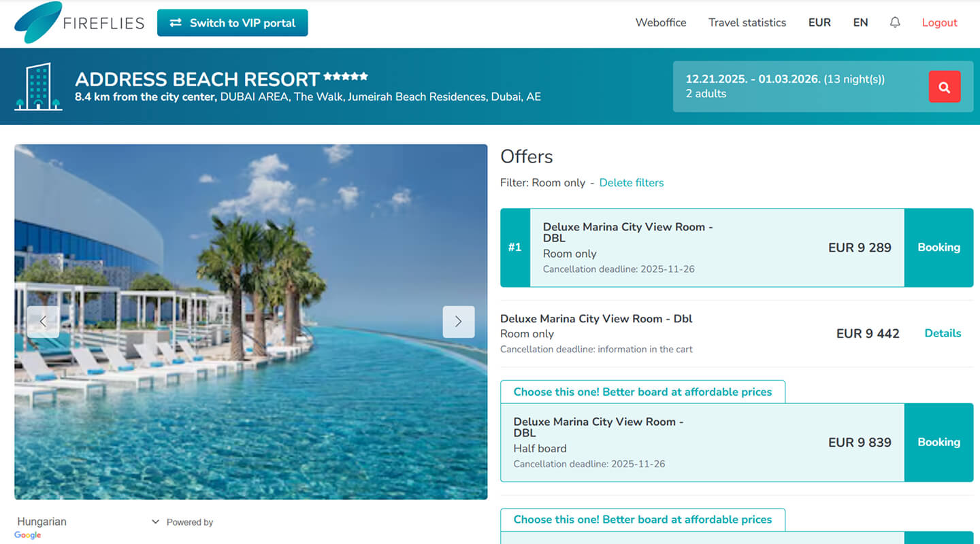Click the EUR 9 289 price
The width and height of the screenshot is (980, 544).
click(x=860, y=248)
